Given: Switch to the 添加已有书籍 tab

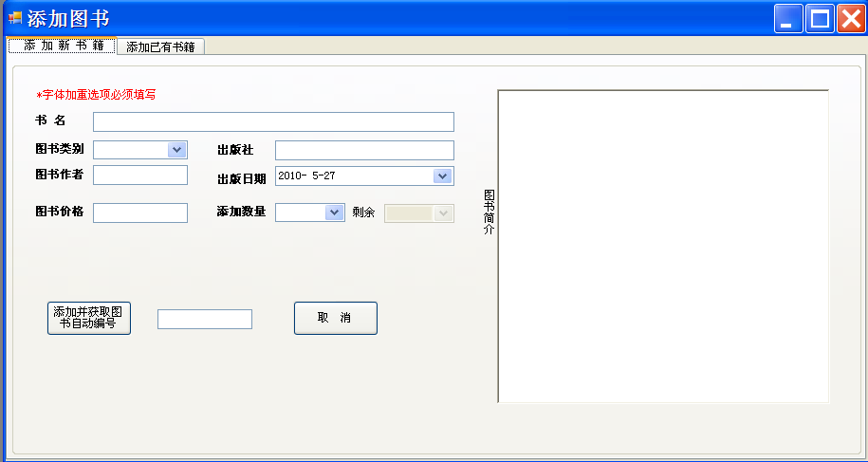Looking at the screenshot, I should pos(161,46).
